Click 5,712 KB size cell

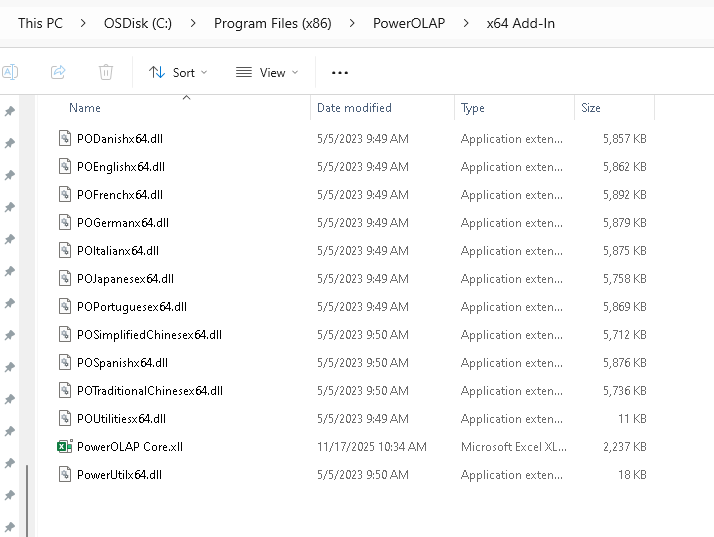[x=625, y=335]
